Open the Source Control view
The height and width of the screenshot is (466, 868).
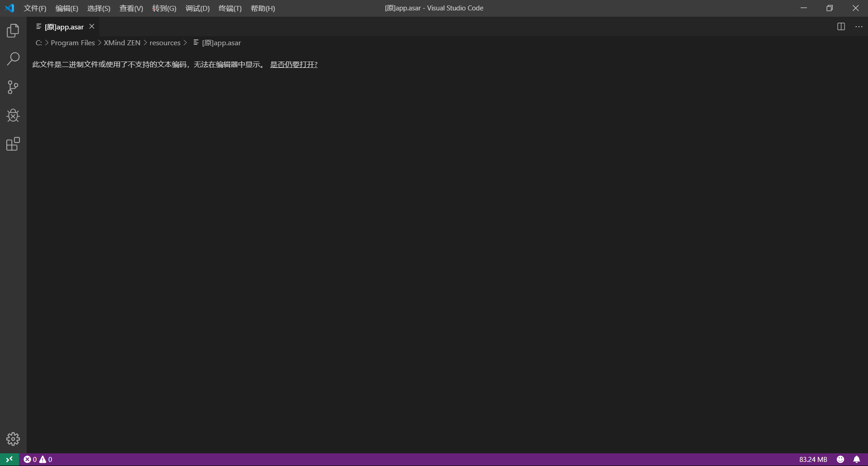pyautogui.click(x=13, y=87)
